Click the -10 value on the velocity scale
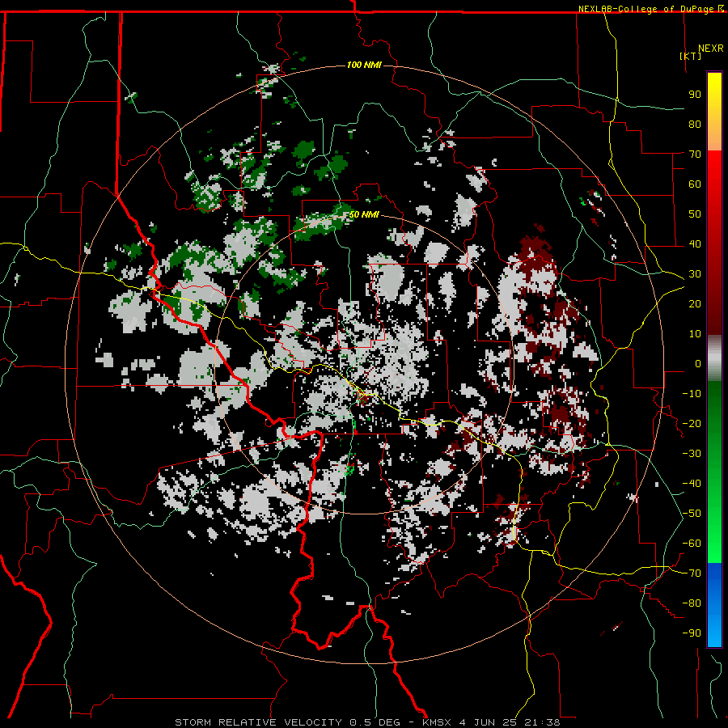 (x=692, y=394)
